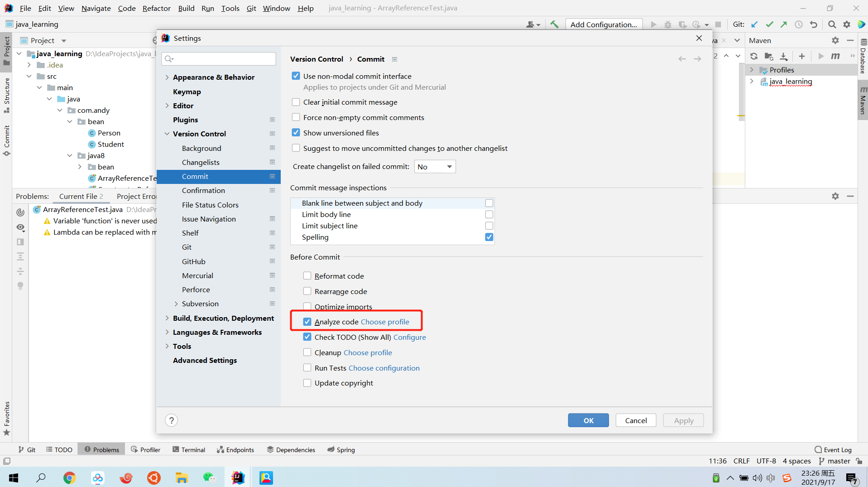This screenshot has width=868, height=487.
Task: Click the eye icon in Problems sidebar
Action: pos(20,227)
